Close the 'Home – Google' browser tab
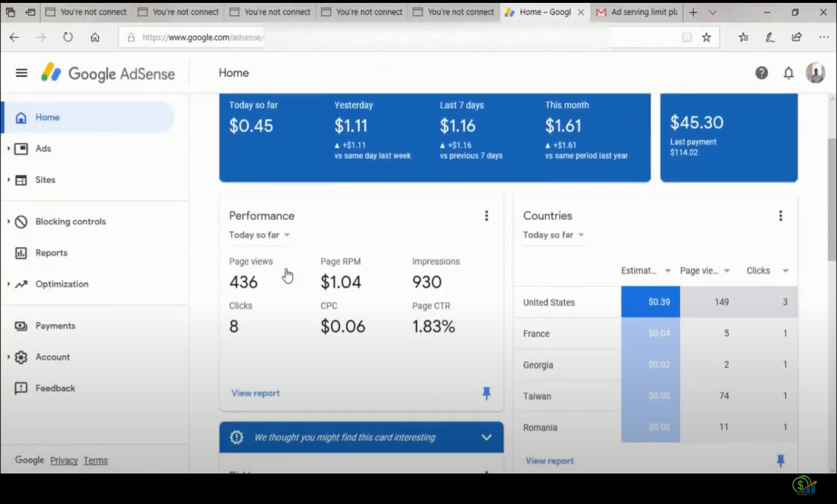This screenshot has width=837, height=504. (581, 12)
